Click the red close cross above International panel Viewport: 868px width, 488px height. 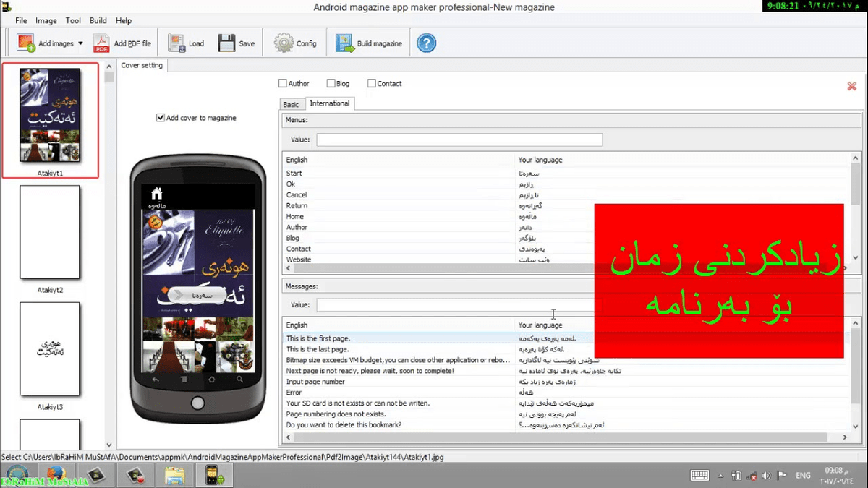click(x=851, y=86)
